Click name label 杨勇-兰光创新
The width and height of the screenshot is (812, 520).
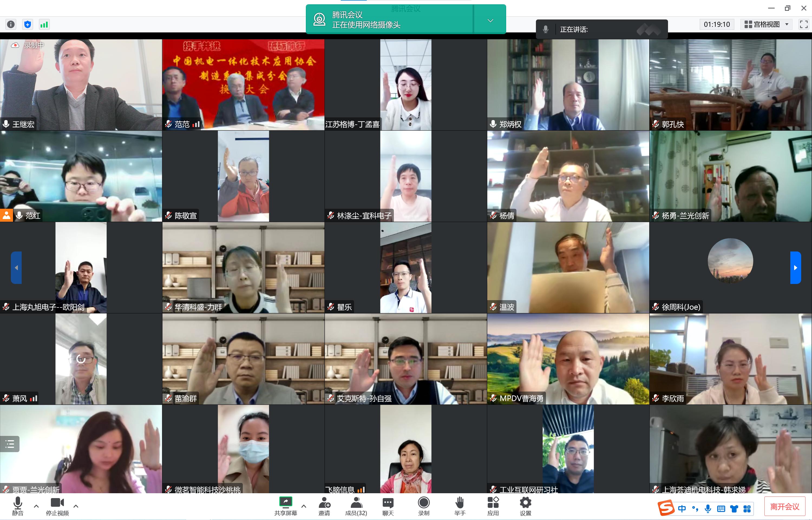(x=685, y=216)
